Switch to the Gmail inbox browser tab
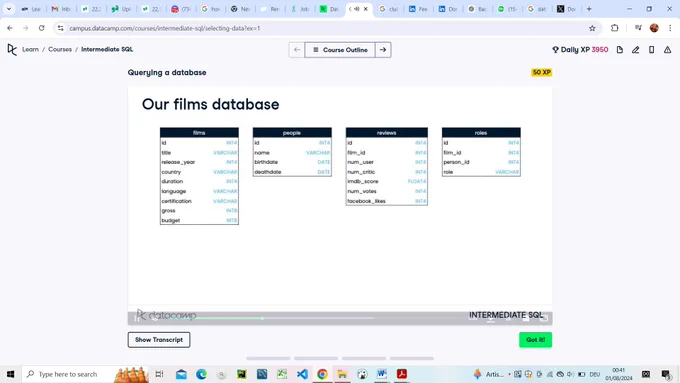The image size is (680, 383). [61, 9]
